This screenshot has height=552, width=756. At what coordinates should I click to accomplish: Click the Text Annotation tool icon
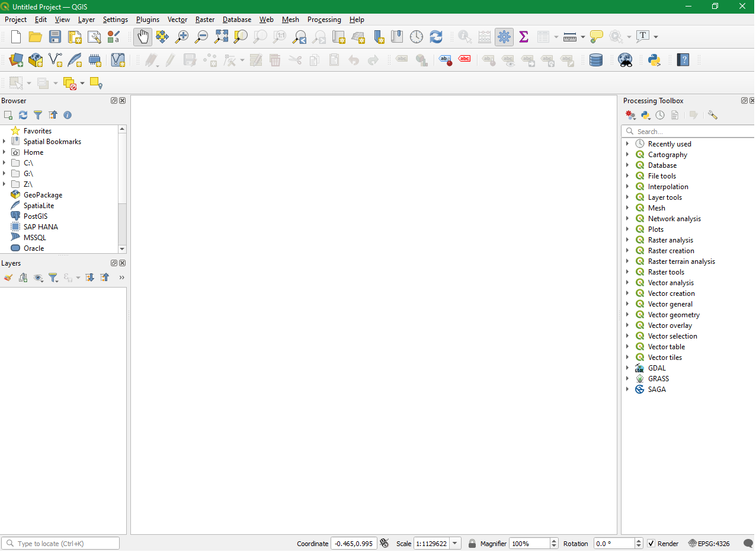click(x=643, y=37)
